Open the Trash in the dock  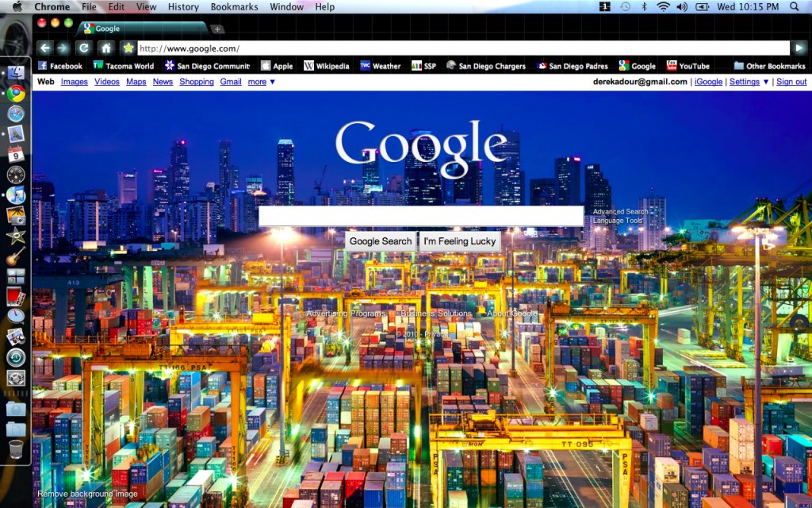(x=16, y=449)
